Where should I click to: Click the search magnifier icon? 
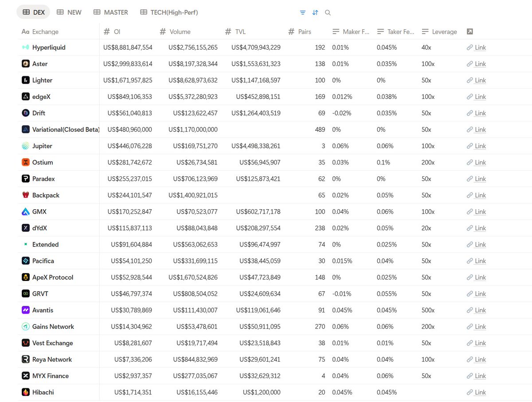click(328, 12)
